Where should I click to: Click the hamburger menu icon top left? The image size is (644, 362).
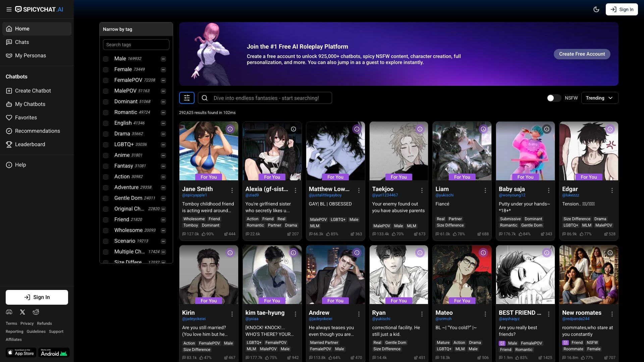tap(9, 9)
